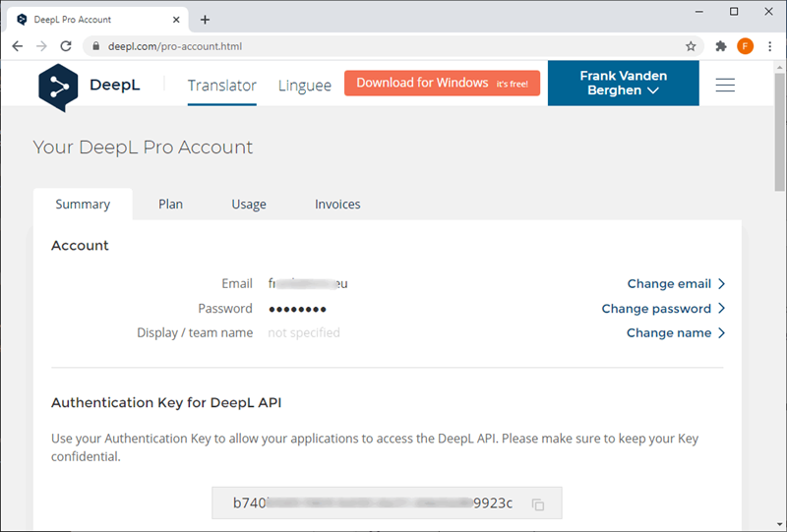This screenshot has height=532, width=787.
Task: Bookmark this page with star icon
Action: [x=691, y=46]
